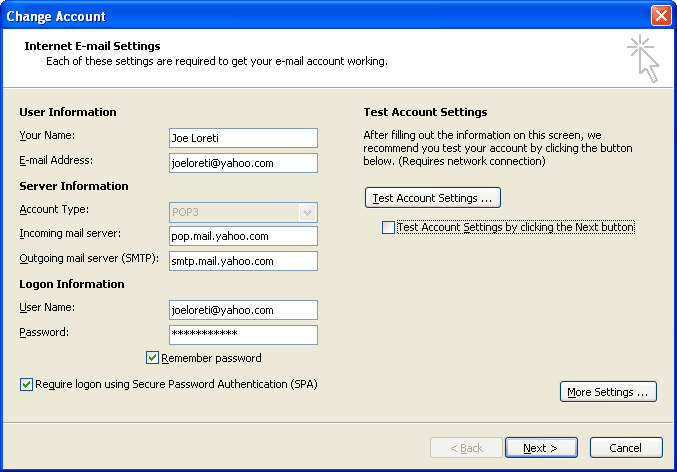Select the Your Name text field
This screenshot has width=677, height=472.
[x=243, y=138]
